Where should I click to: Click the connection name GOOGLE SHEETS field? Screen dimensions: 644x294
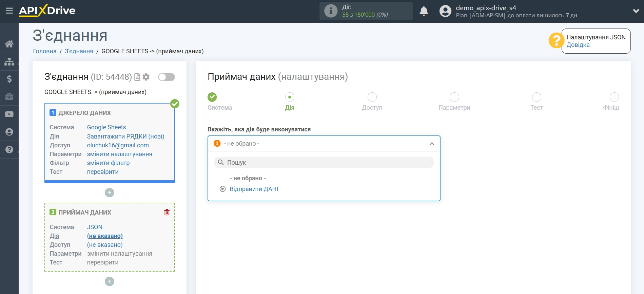pos(110,92)
